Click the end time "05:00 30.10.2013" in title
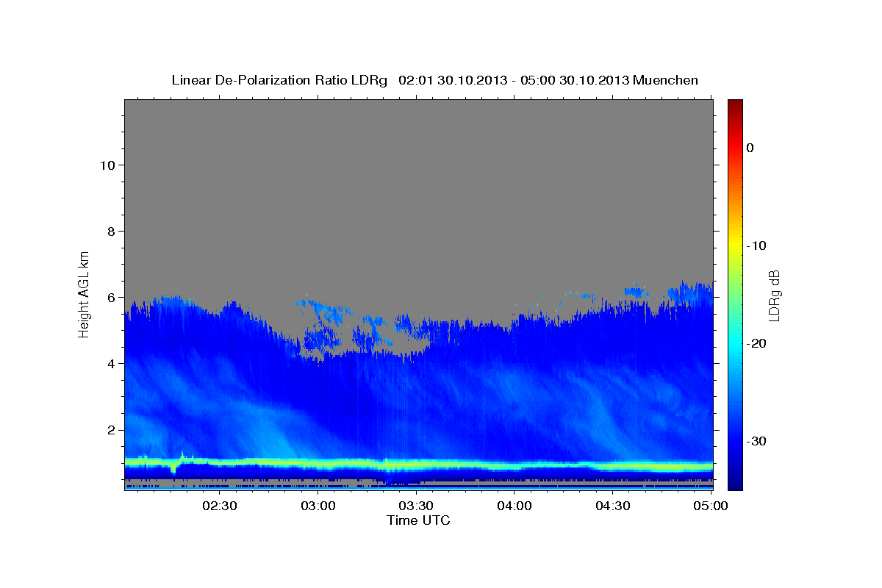Screen dimensions: 882x588 point(575,80)
